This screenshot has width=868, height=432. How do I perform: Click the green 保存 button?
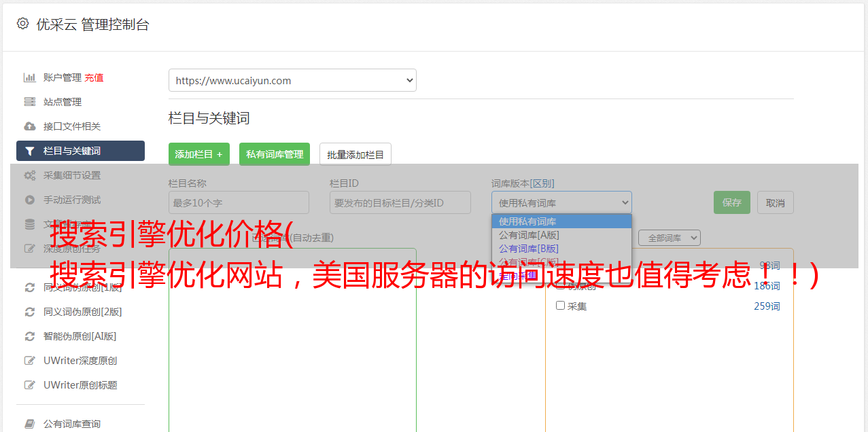[732, 202]
